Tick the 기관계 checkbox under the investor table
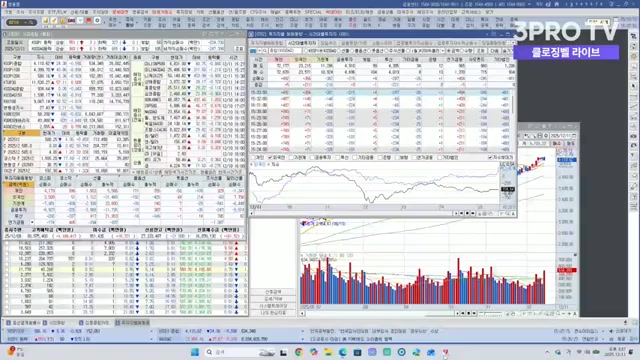This screenshot has height=360, width=640. tap(291, 157)
